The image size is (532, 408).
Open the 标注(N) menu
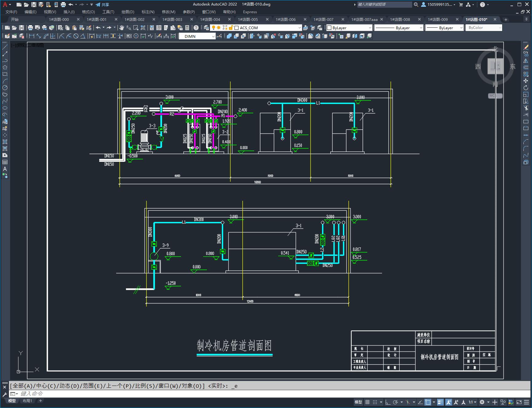click(x=148, y=12)
